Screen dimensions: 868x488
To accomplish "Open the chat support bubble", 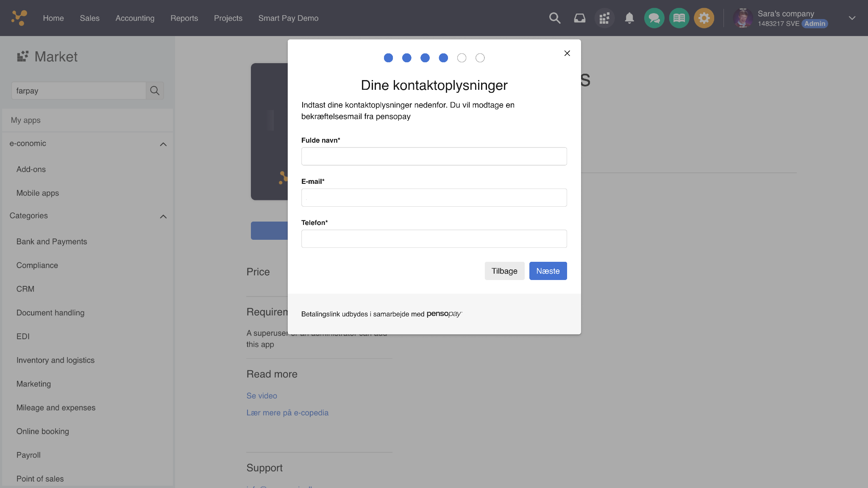I will (x=654, y=18).
